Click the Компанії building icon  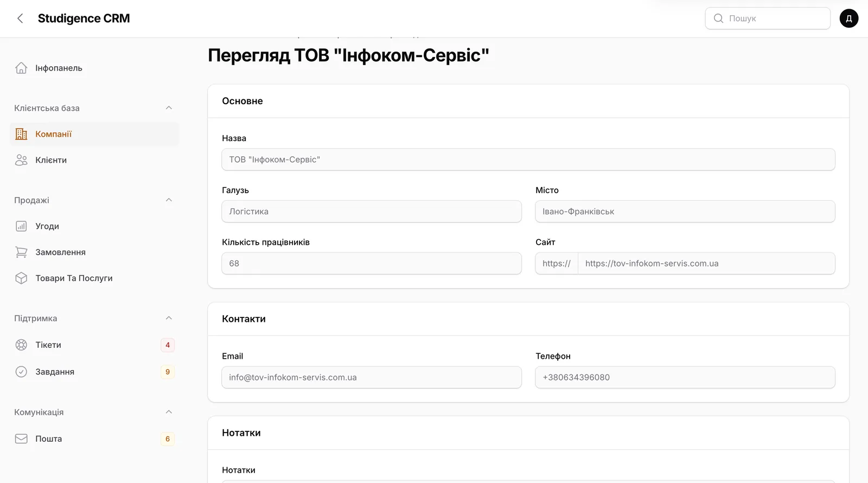21,134
